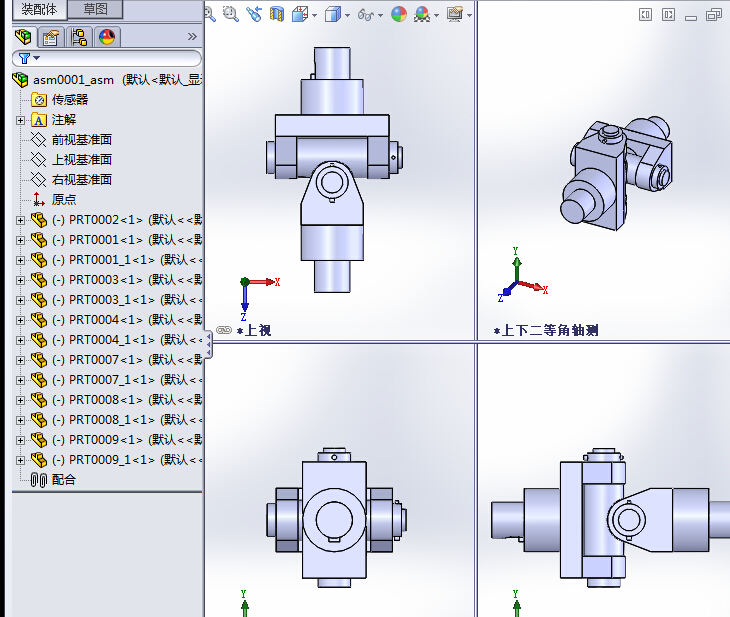
Task: Expand the PRT0007_1<1> component
Action: [x=20, y=380]
